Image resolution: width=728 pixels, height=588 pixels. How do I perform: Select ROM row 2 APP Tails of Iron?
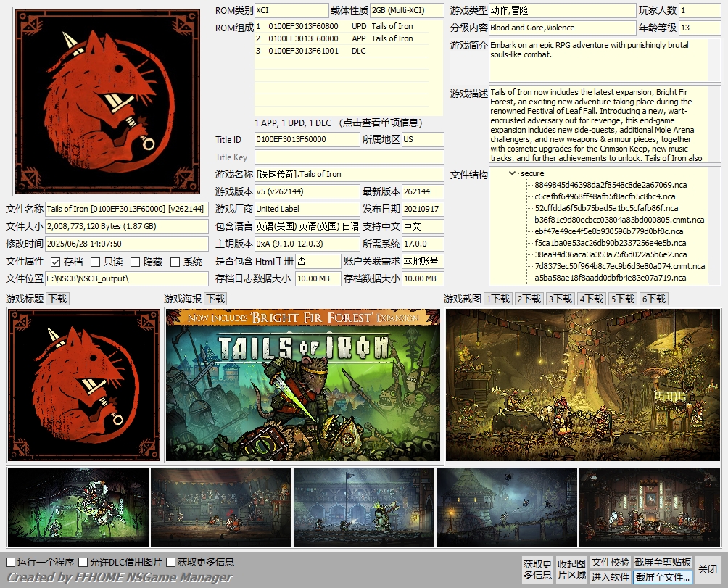(x=342, y=38)
